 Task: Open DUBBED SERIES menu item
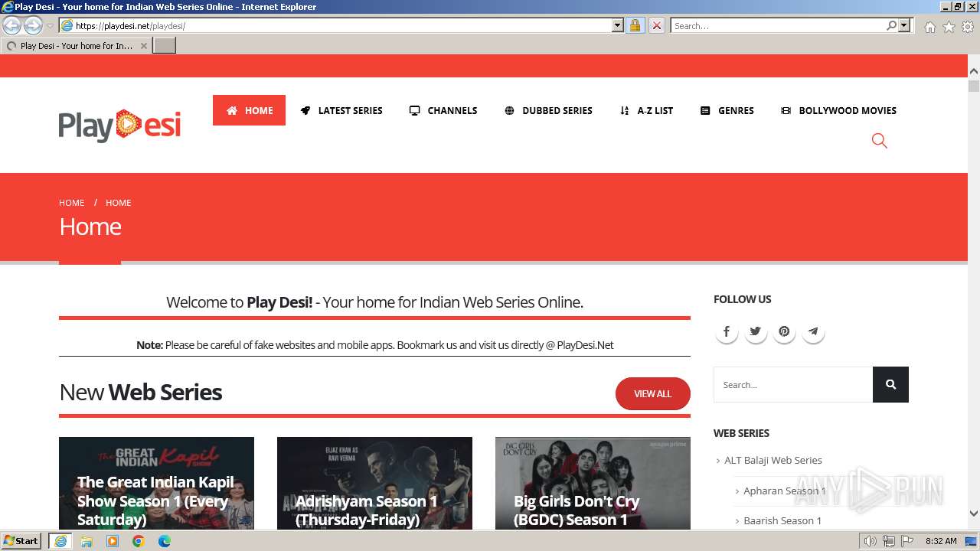click(548, 110)
